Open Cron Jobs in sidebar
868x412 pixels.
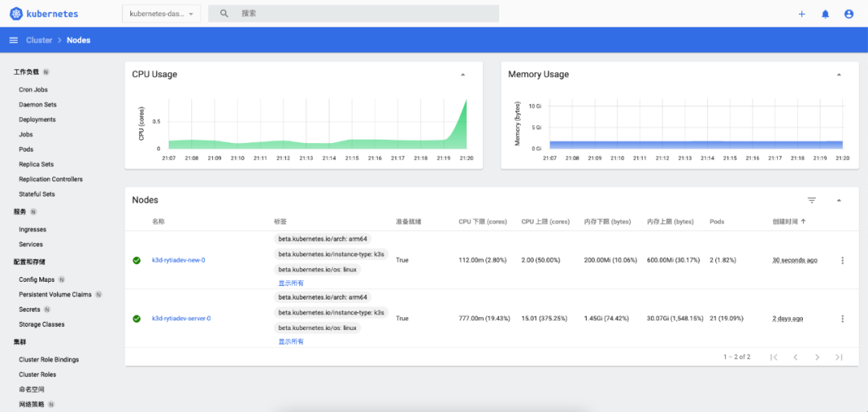(33, 90)
